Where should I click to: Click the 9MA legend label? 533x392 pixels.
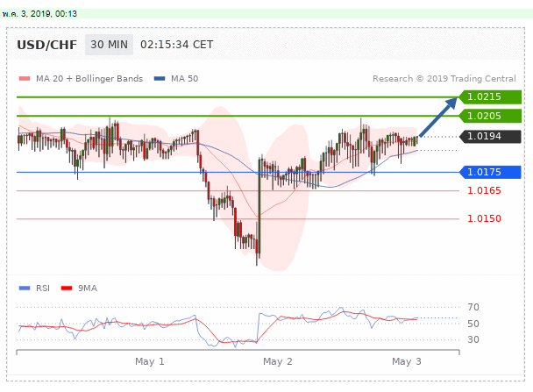pyautogui.click(x=88, y=289)
